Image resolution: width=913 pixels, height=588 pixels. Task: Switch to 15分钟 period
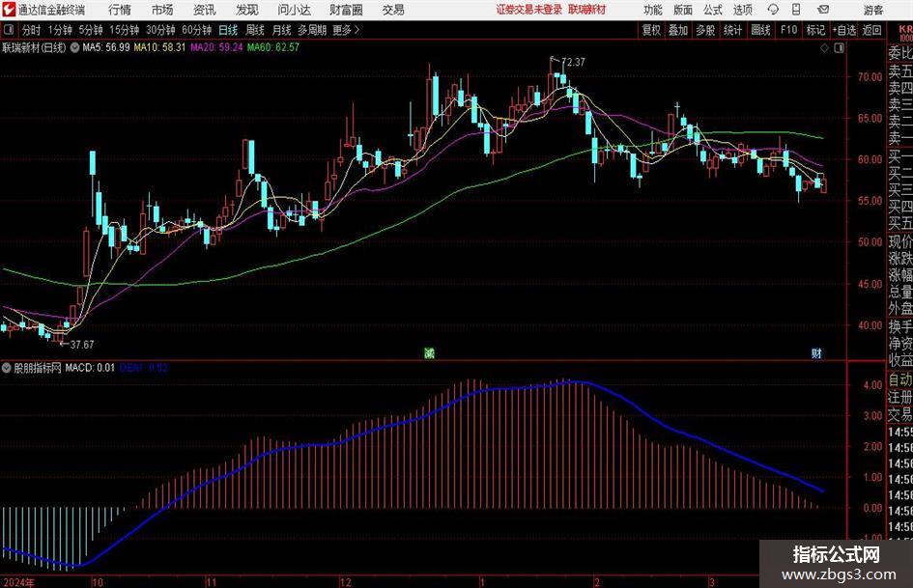(124, 30)
